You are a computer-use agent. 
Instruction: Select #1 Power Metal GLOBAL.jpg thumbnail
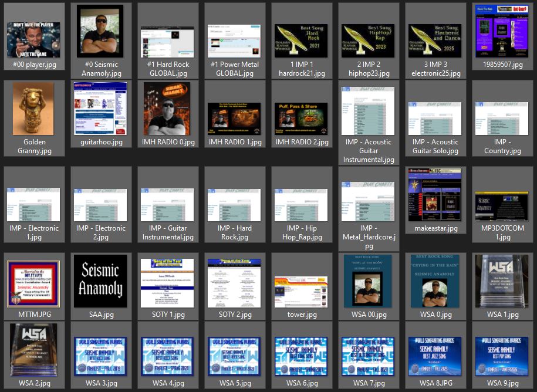[x=234, y=40]
